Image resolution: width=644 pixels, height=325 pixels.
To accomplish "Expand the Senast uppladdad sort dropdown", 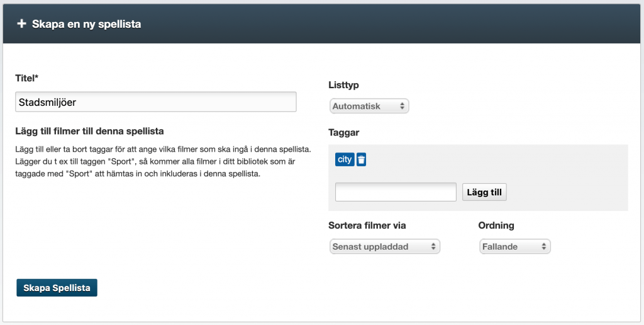I will point(385,246).
